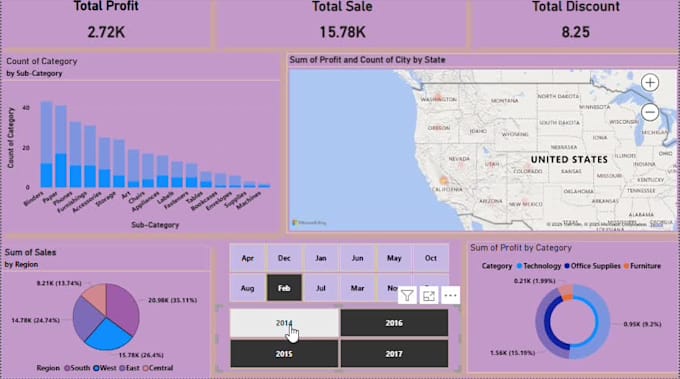Click the UNITED STATES label on the map
The width and height of the screenshot is (680, 379).
point(569,160)
